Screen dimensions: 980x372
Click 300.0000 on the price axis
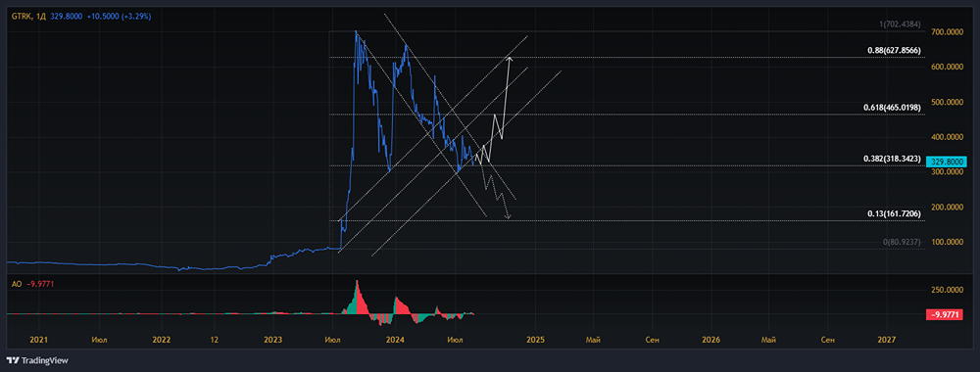coord(947,171)
